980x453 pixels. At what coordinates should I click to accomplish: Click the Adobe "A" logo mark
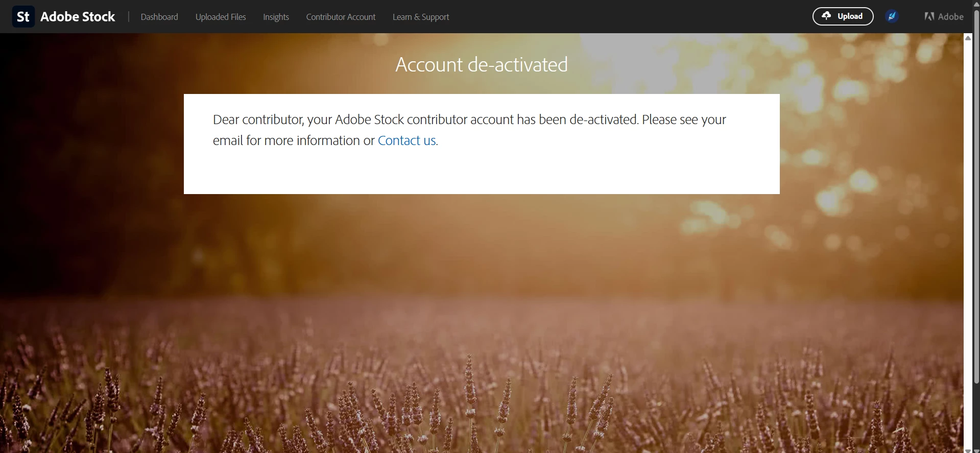pos(929,16)
